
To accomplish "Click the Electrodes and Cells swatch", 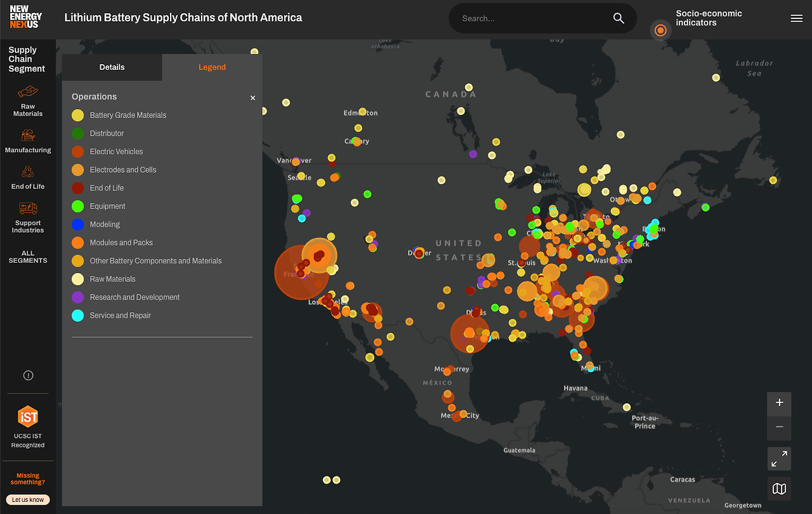I will (77, 170).
